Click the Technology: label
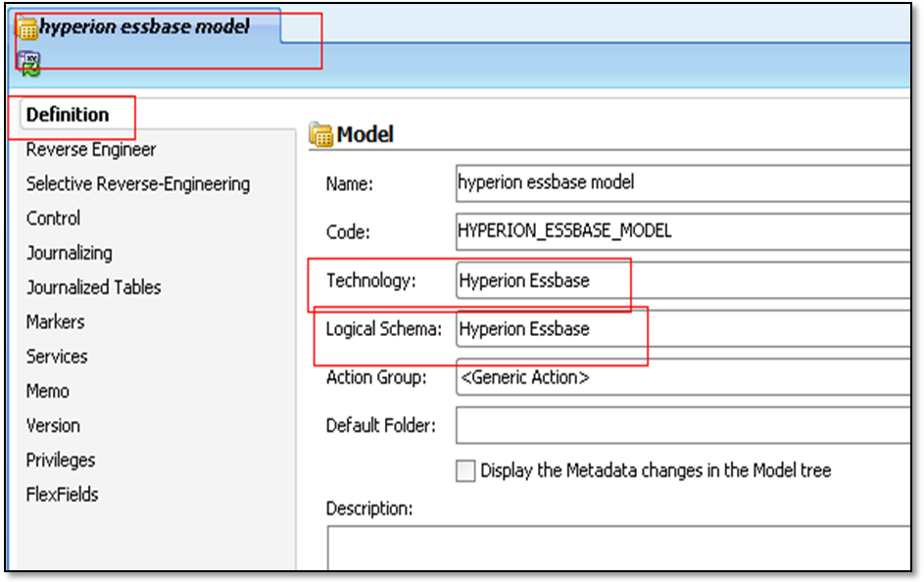This screenshot has width=924, height=582. pos(371,280)
